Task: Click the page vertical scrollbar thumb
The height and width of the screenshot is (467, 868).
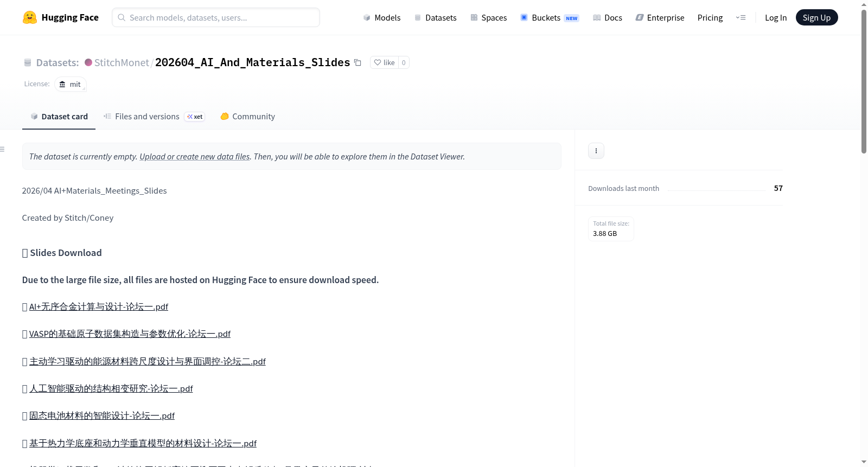Action: coord(864,81)
